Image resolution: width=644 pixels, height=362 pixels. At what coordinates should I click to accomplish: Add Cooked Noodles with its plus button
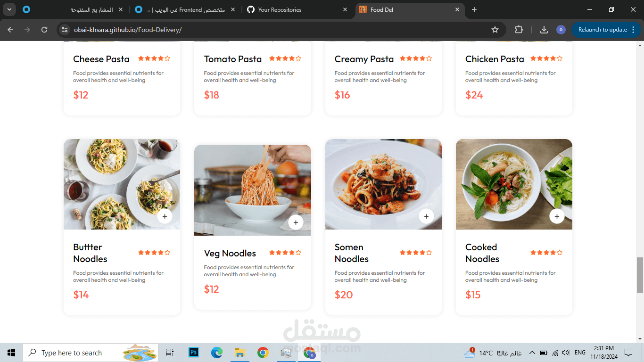pos(557,216)
